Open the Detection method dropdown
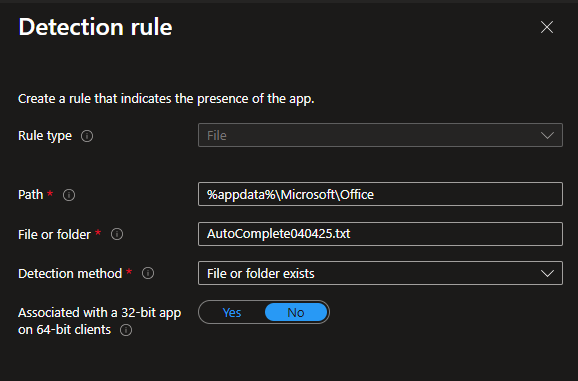The height and width of the screenshot is (381, 578). 380,273
